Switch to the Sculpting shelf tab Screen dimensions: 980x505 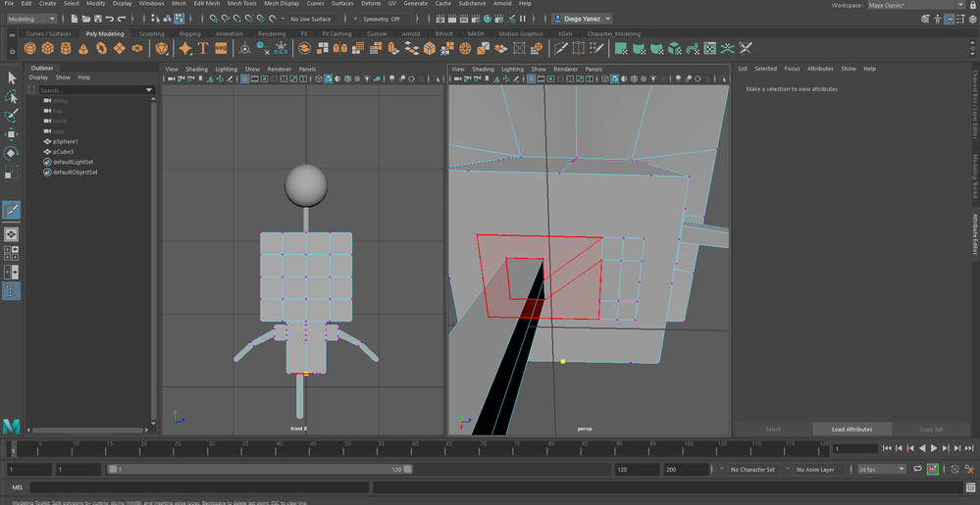tap(152, 33)
